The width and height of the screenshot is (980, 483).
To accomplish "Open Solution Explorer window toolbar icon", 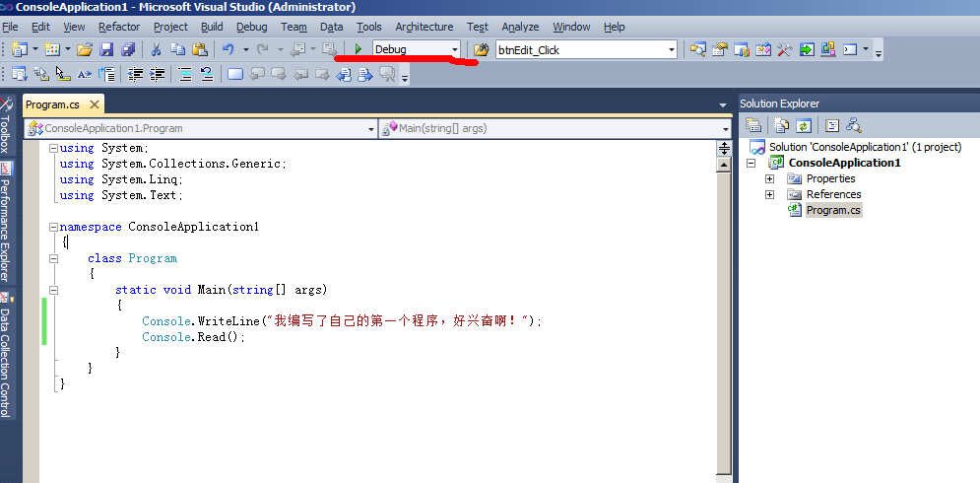I will (698, 49).
